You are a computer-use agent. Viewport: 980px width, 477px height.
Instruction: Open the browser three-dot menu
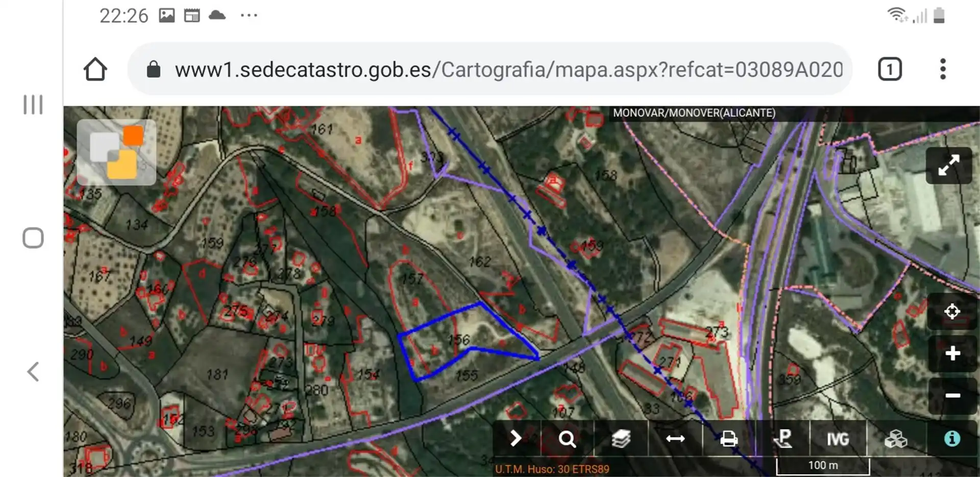(x=943, y=69)
